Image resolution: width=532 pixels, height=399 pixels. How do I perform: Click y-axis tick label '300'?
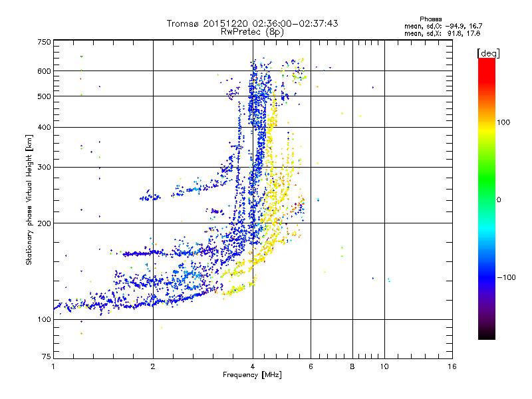point(44,168)
